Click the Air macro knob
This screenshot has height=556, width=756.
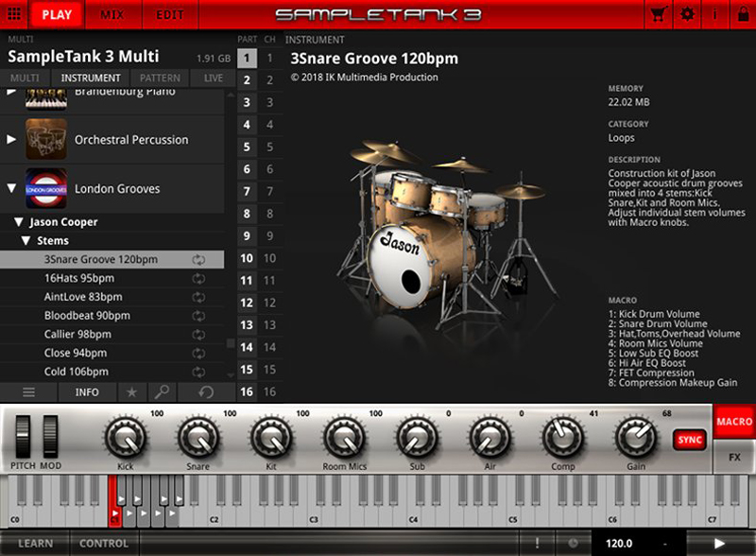point(490,438)
